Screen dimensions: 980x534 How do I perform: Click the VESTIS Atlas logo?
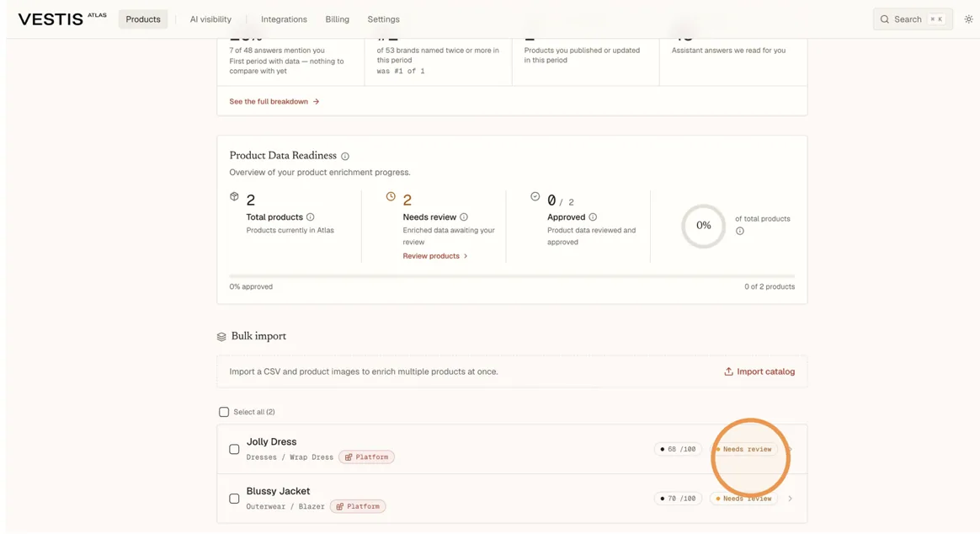[x=61, y=19]
